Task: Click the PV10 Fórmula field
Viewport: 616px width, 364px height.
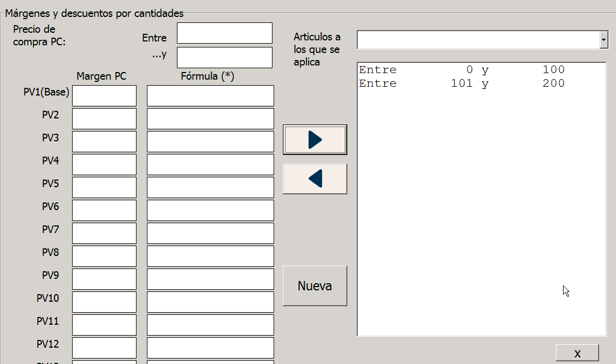Action: coord(210,302)
